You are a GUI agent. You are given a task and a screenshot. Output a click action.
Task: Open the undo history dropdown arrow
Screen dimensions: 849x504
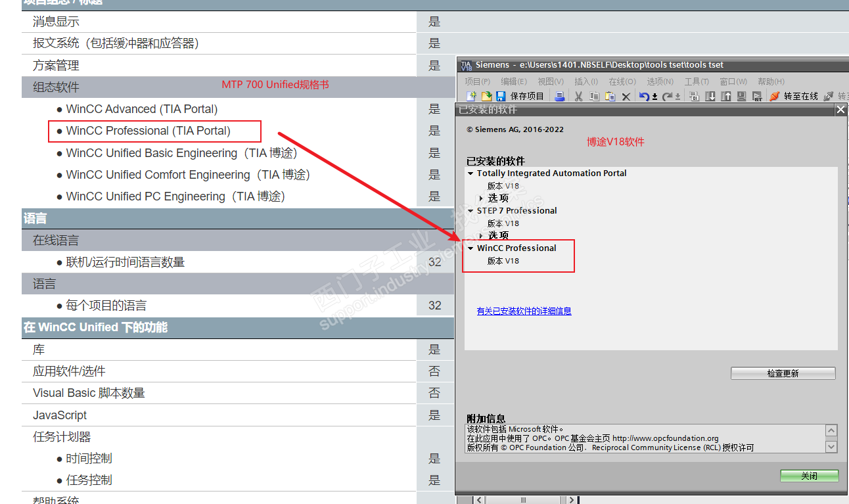click(x=655, y=97)
